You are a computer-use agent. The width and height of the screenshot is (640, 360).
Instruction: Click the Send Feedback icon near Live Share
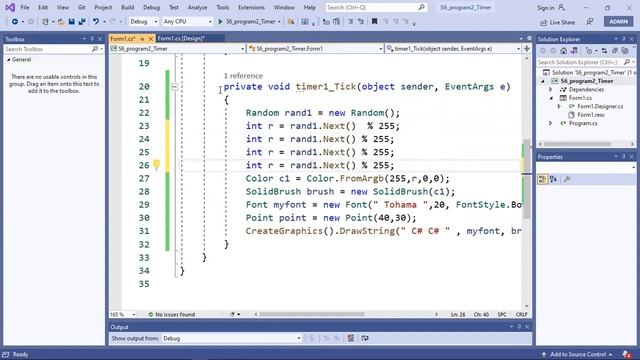click(x=589, y=22)
